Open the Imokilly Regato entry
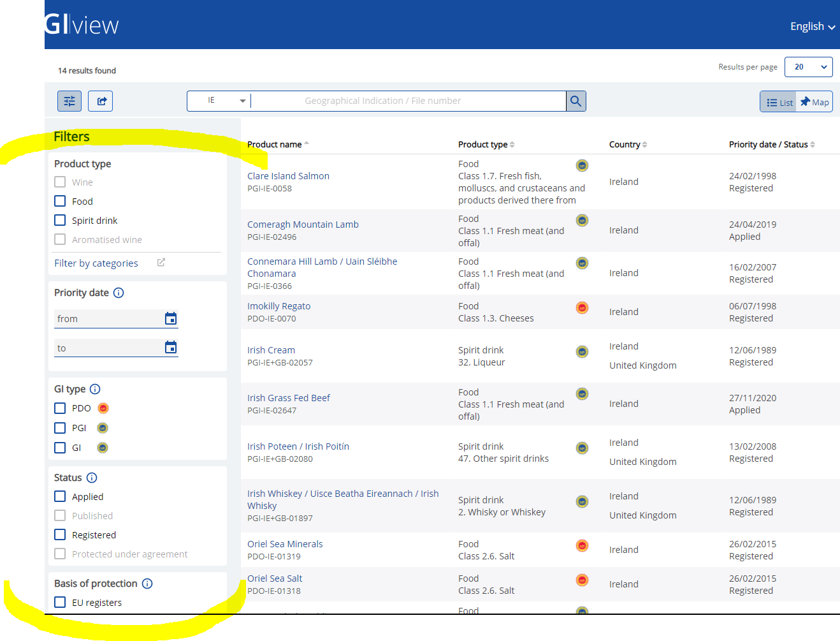The image size is (840, 641). pos(279,306)
